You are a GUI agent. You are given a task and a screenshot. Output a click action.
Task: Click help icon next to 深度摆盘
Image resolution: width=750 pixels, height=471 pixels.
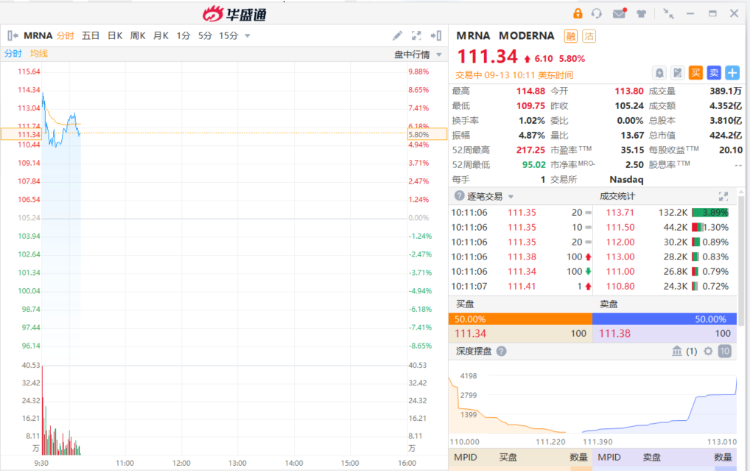pyautogui.click(x=501, y=351)
